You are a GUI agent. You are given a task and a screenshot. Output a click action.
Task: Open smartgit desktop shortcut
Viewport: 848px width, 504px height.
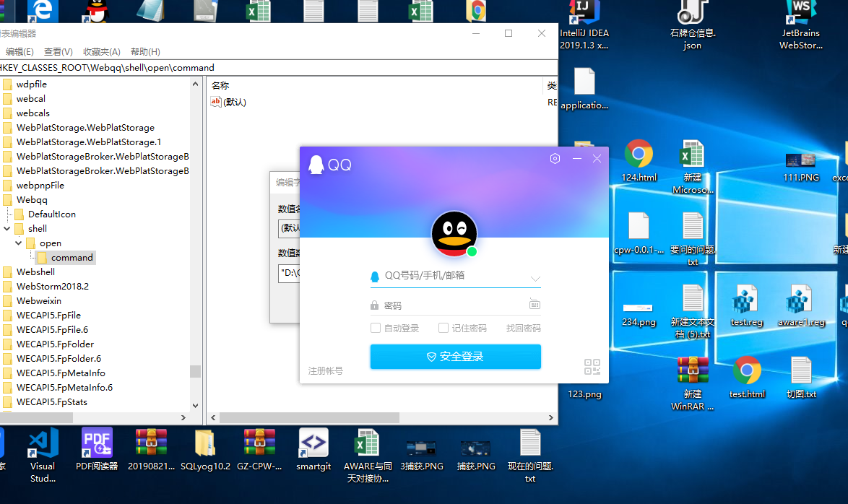pyautogui.click(x=313, y=449)
